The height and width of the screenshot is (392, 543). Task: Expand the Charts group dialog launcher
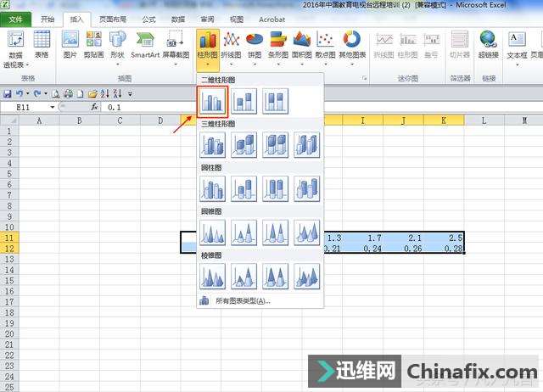click(364, 78)
